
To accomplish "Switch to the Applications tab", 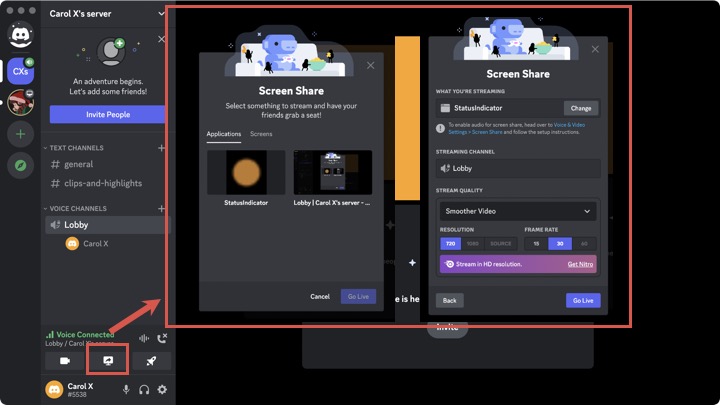I will [x=224, y=134].
